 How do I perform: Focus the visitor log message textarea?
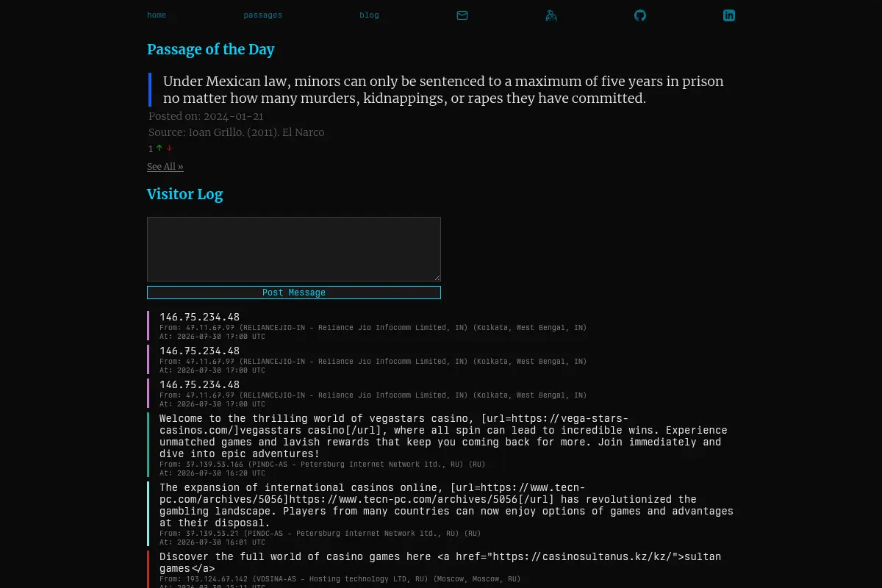tap(294, 249)
